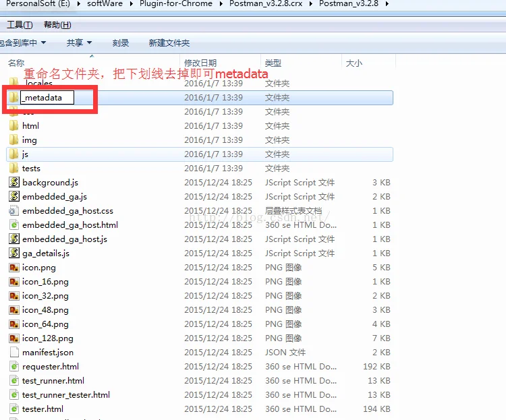This screenshot has height=420, width=506.
Task: Sort by the 修改日期 column header
Action: (x=200, y=63)
